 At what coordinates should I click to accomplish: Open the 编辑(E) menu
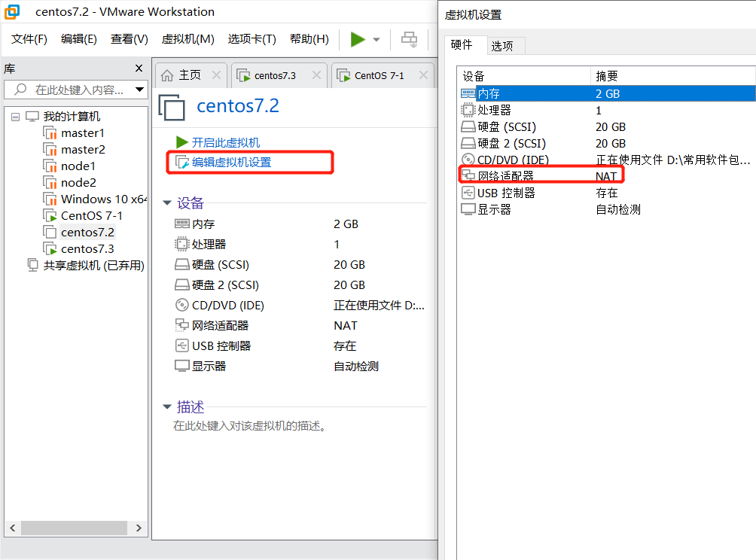(78, 39)
